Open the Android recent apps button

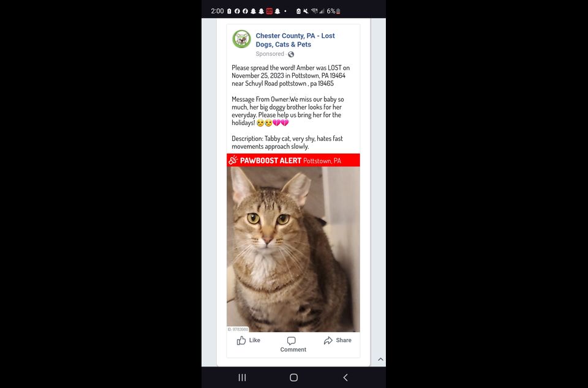[243, 378]
